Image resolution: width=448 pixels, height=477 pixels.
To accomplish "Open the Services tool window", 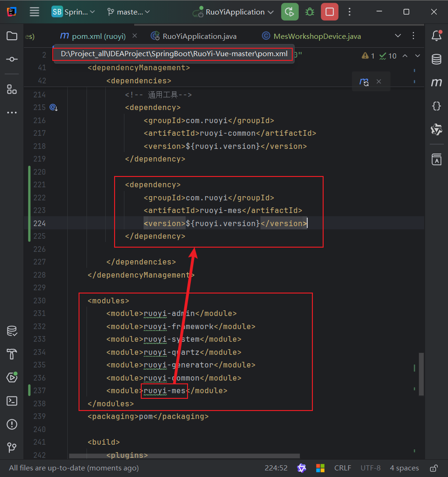I will point(12,377).
